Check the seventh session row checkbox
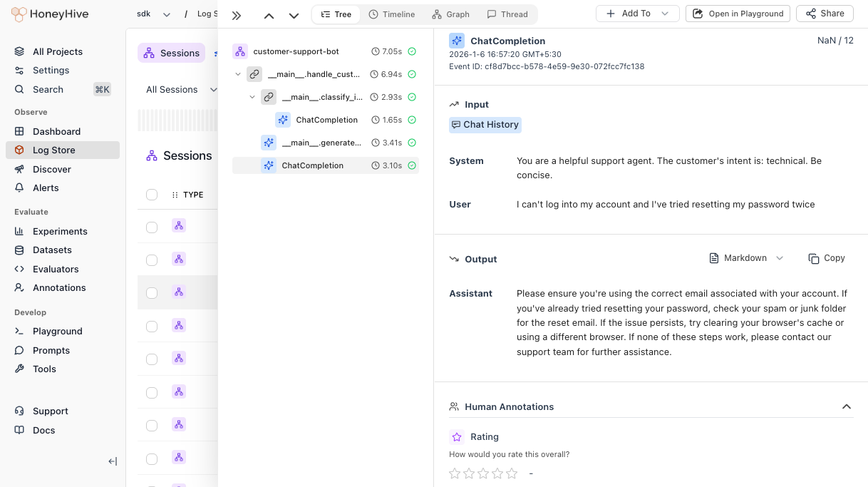The height and width of the screenshot is (487, 868). pyautogui.click(x=152, y=425)
